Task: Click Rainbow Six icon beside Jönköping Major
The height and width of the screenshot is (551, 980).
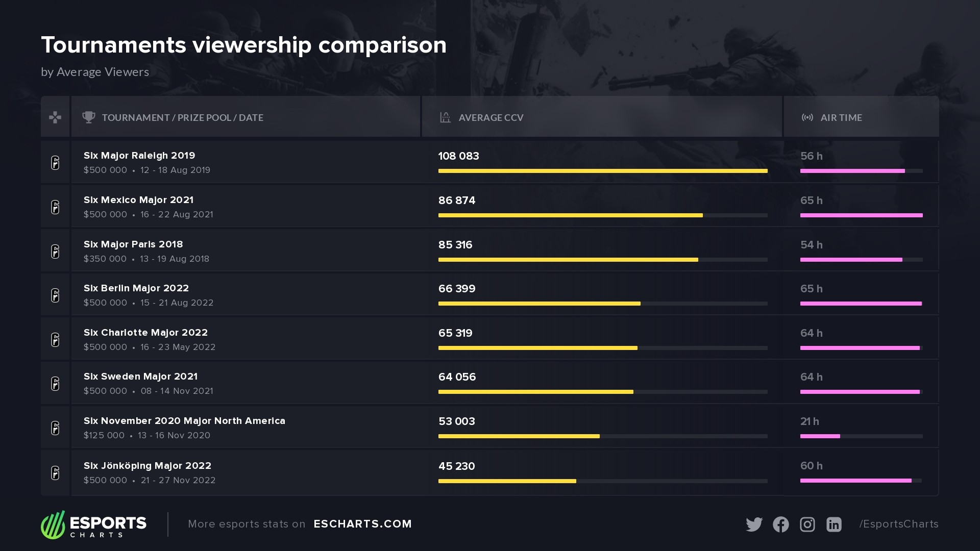Action: point(55,473)
